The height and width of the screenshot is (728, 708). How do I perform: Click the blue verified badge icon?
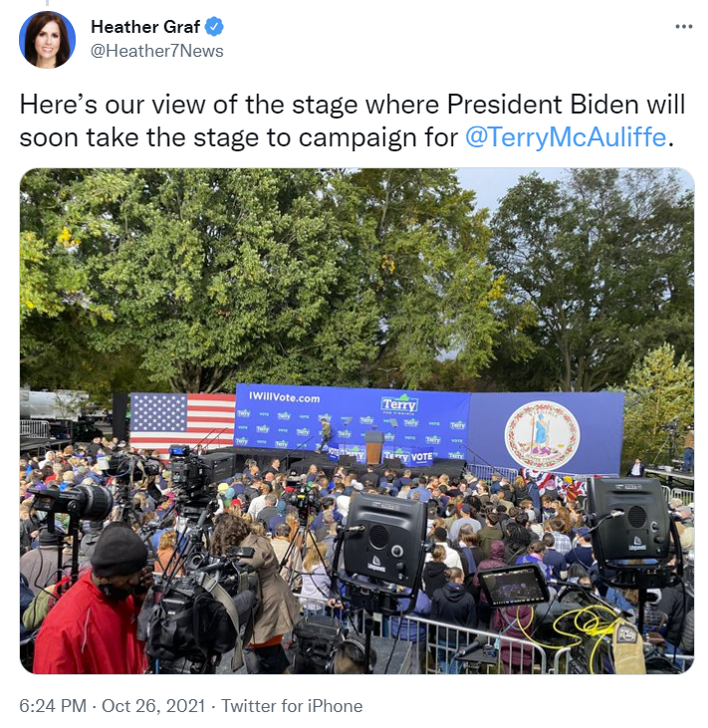pyautogui.click(x=214, y=27)
